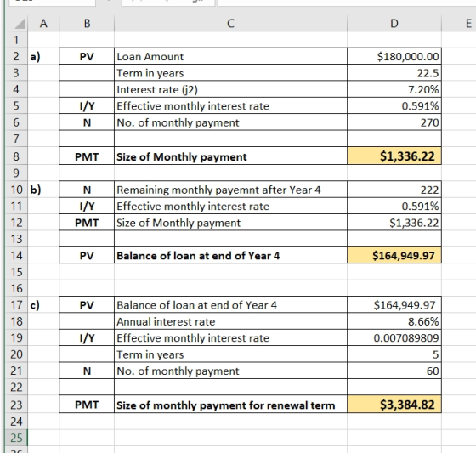Click the highlighted $164,949.97 balance cell

click(394, 255)
